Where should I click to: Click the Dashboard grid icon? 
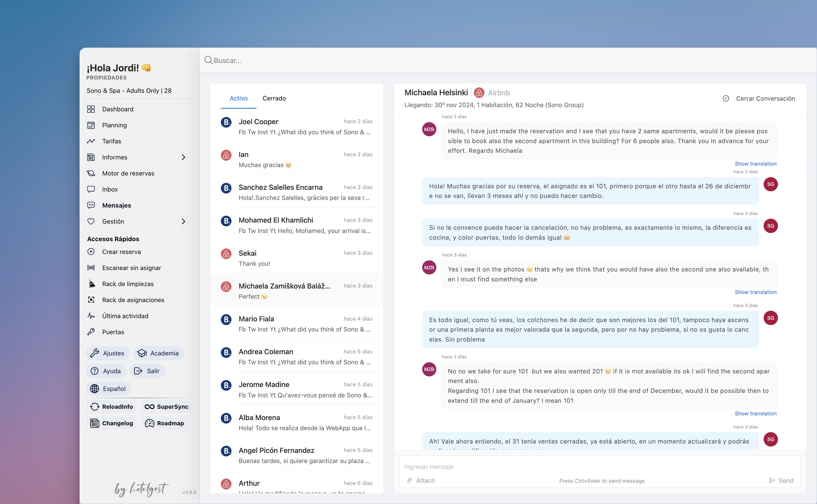tap(91, 109)
